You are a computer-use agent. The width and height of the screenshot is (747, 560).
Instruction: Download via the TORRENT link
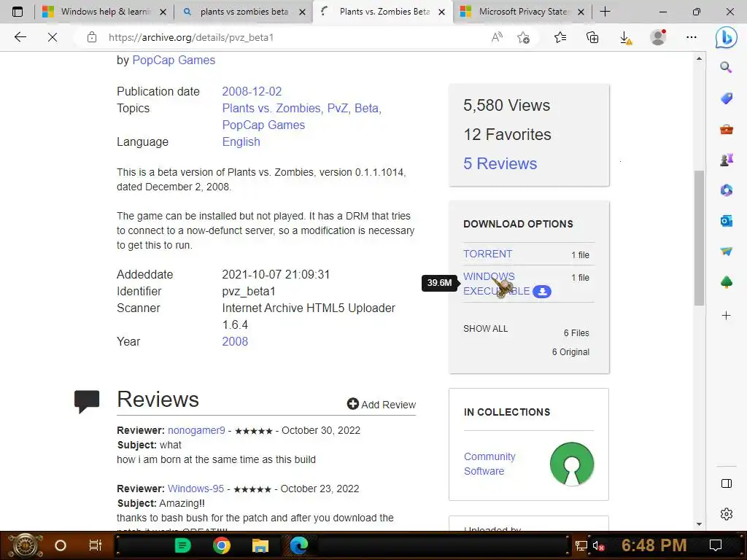click(488, 254)
